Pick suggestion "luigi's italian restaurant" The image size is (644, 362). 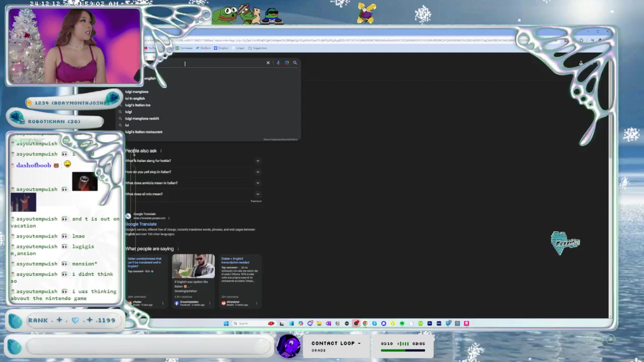[144, 132]
